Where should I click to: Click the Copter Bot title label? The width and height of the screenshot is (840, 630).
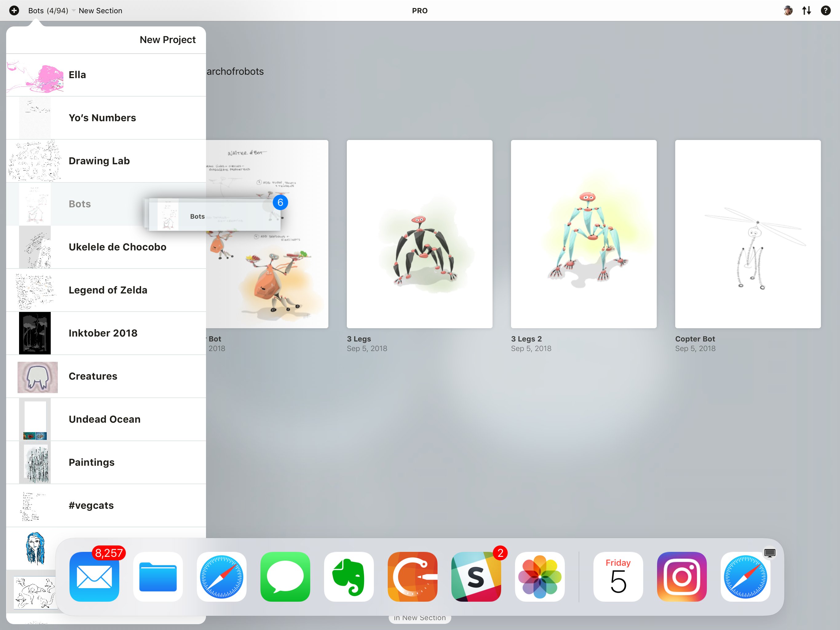pyautogui.click(x=695, y=339)
